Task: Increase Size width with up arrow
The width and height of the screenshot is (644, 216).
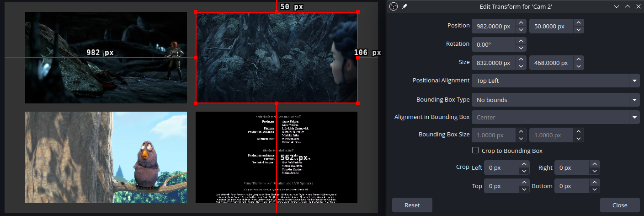Action: [x=521, y=59]
